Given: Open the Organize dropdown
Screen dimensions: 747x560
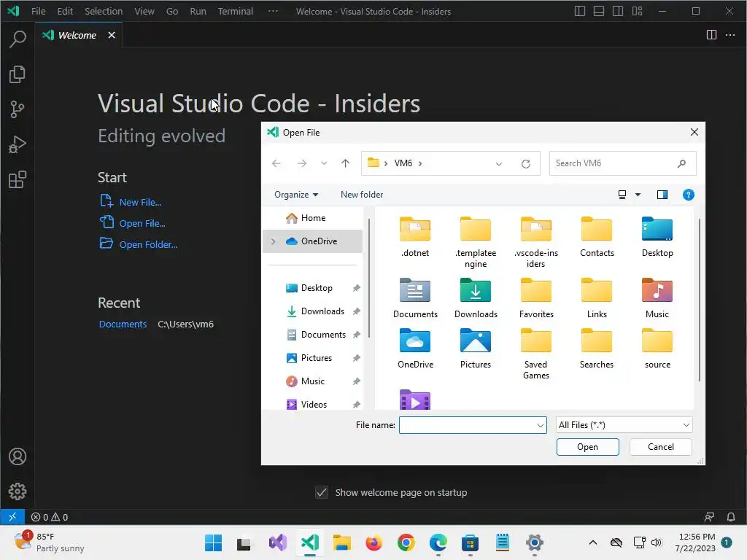Looking at the screenshot, I should [296, 195].
